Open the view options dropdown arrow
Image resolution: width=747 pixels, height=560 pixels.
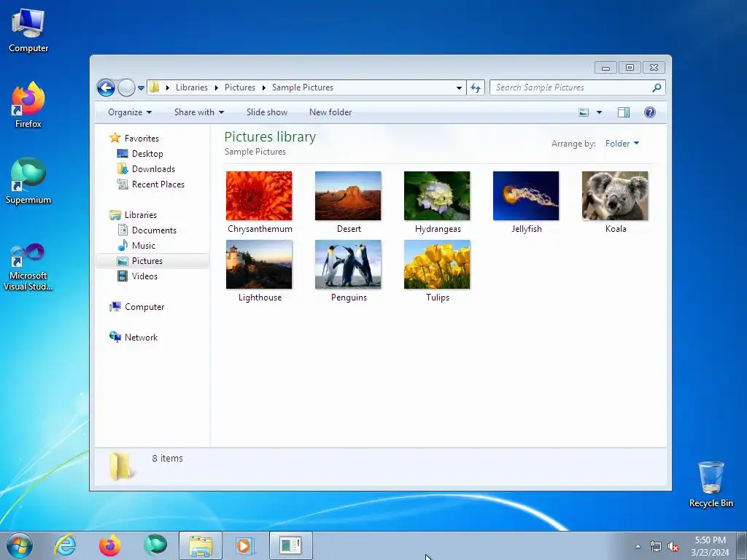coord(600,112)
